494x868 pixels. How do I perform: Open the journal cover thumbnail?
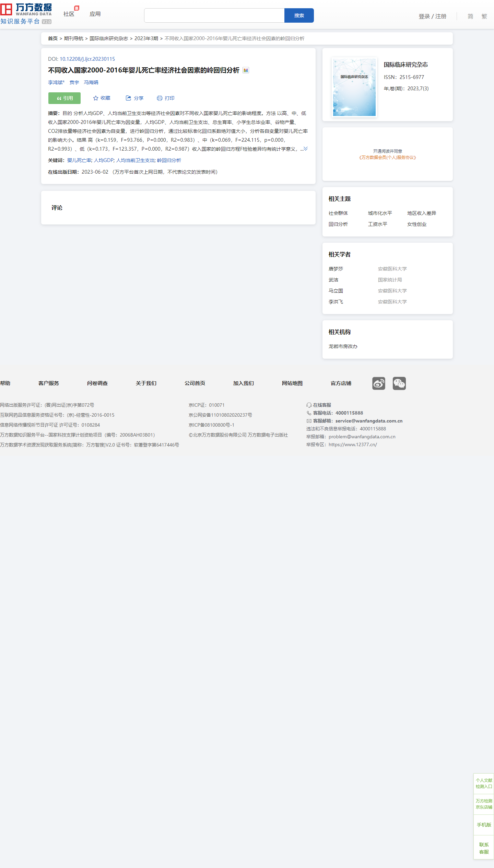(354, 87)
